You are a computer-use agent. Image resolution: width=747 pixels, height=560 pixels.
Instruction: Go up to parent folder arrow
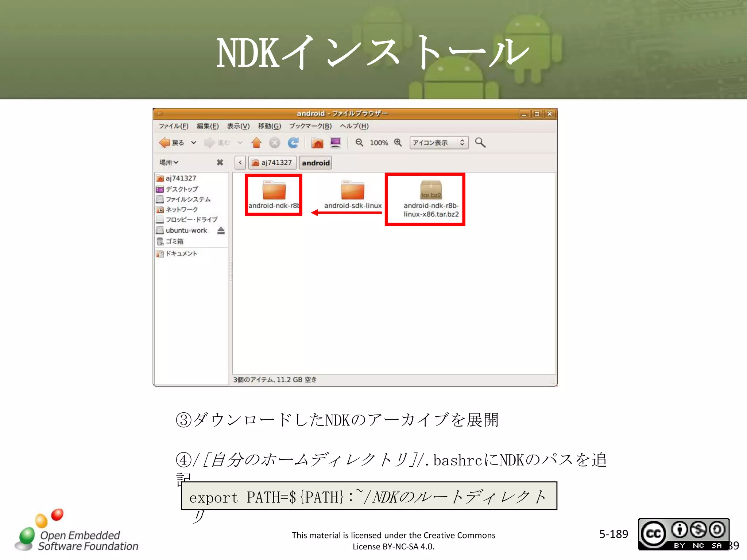(x=256, y=143)
